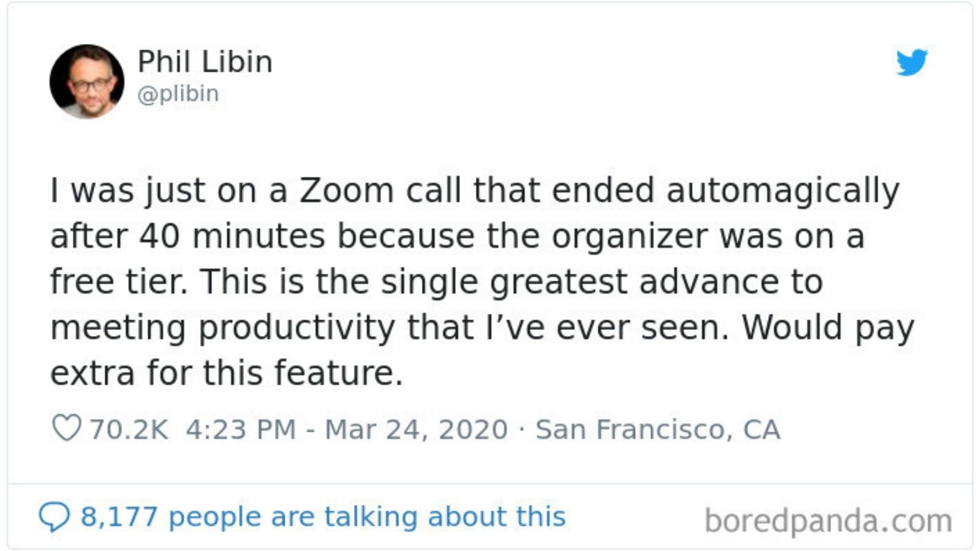980x551 pixels.
Task: Click 'extra for this feature' final line
Action: (226, 373)
